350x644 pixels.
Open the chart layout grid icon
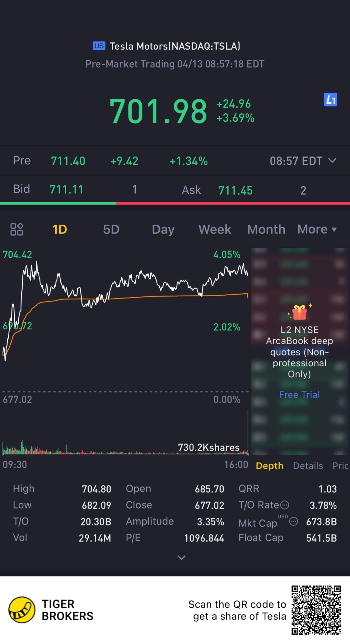coord(17,229)
